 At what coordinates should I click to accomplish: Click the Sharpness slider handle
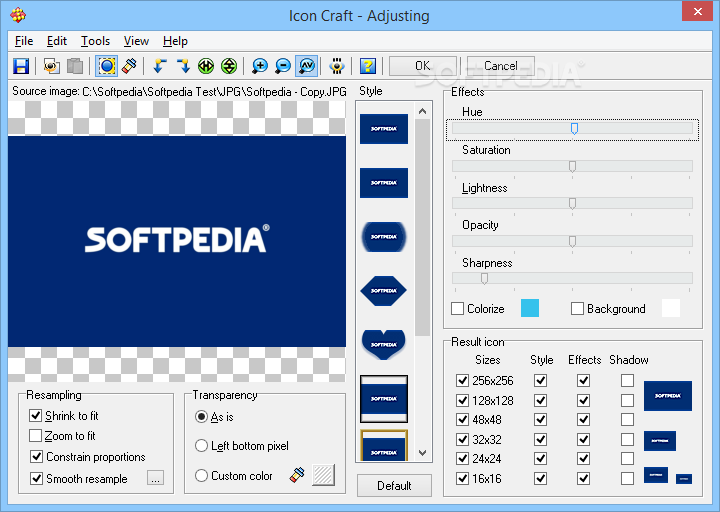(484, 278)
